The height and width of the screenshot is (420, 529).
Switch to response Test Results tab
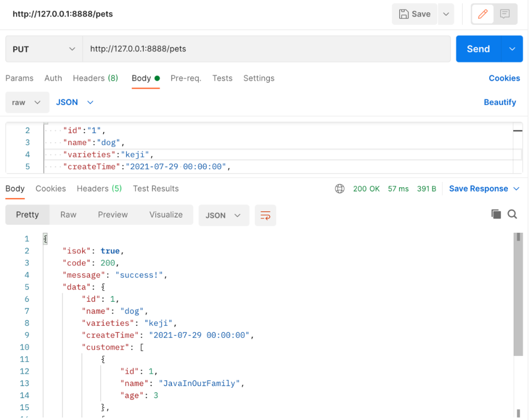156,189
